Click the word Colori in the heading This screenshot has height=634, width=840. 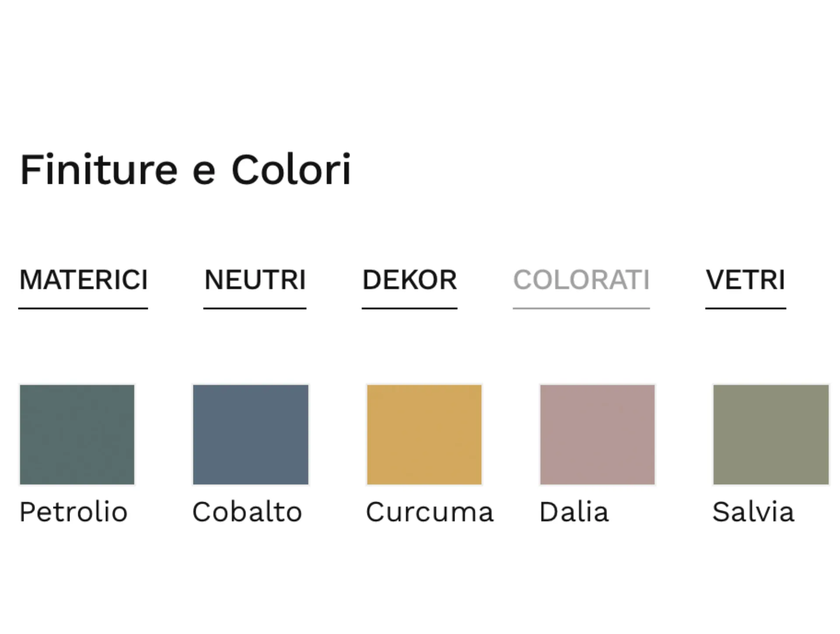pos(291,170)
